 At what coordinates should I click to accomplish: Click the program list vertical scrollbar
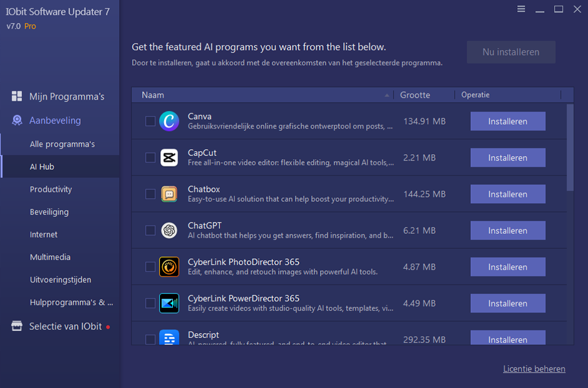pyautogui.click(x=570, y=148)
